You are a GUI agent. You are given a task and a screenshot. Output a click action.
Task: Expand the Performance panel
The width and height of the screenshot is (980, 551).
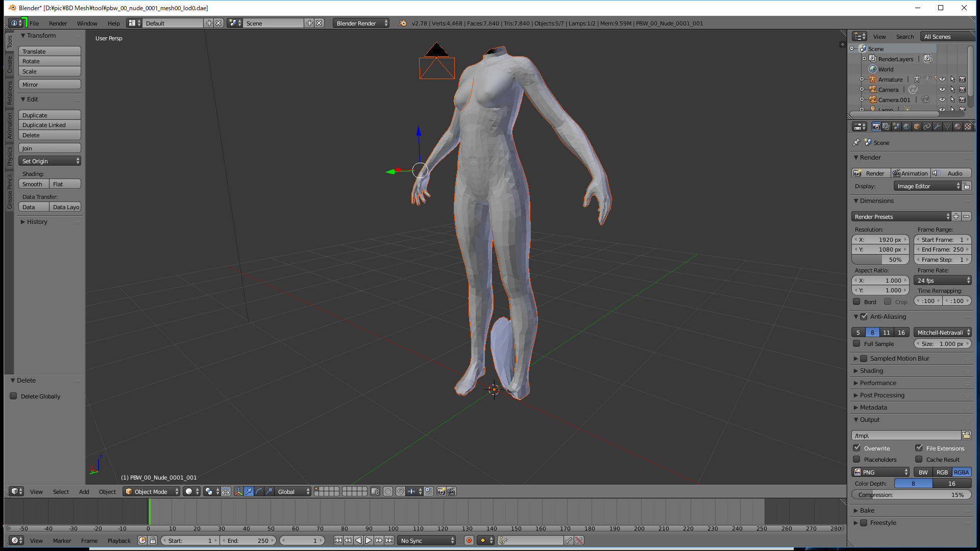tap(878, 383)
